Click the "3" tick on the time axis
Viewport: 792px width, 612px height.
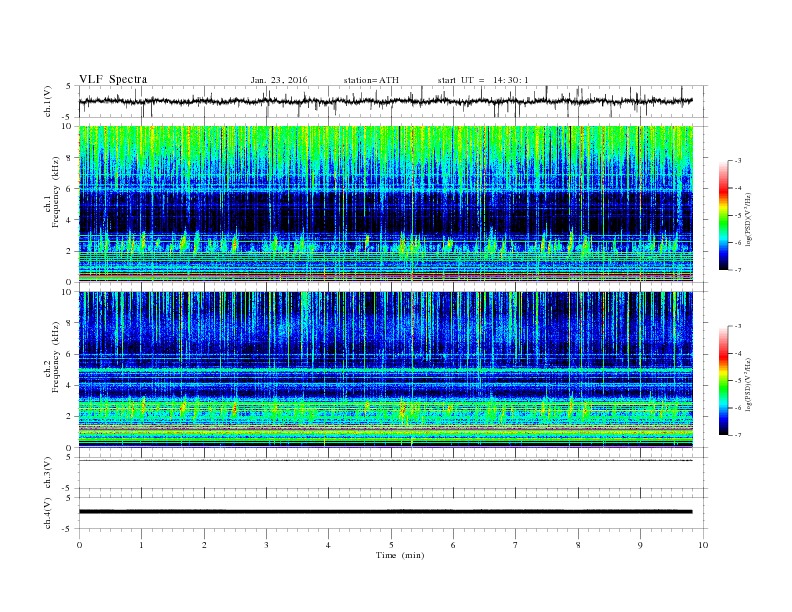click(266, 545)
